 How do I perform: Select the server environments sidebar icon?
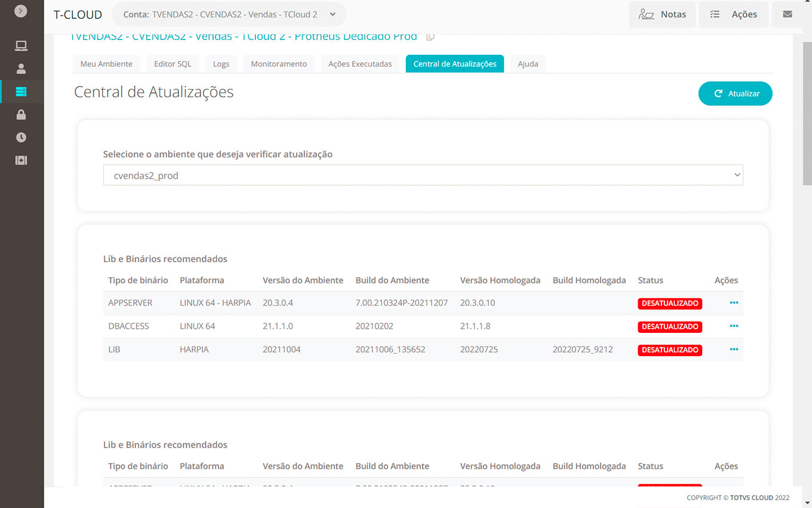point(21,91)
